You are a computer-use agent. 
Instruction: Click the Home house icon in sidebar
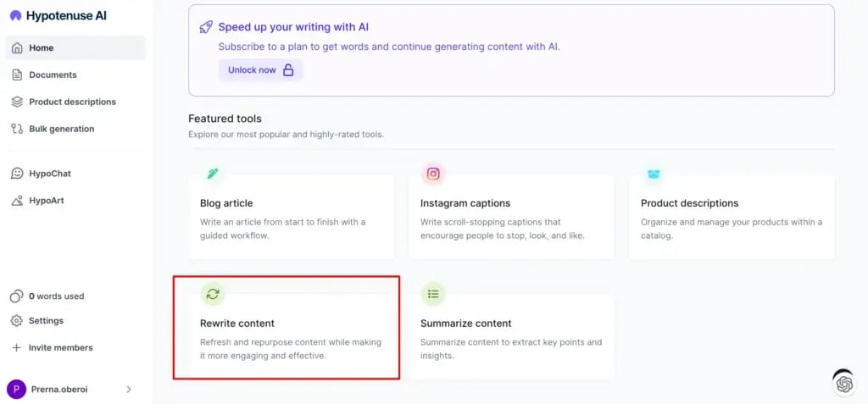pos(17,47)
